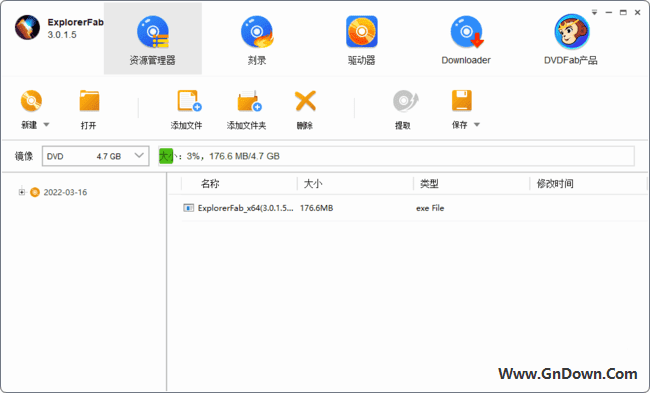Select the 2022-03-16 disc tree item
Viewport: 650px width, 393px height.
[x=58, y=192]
